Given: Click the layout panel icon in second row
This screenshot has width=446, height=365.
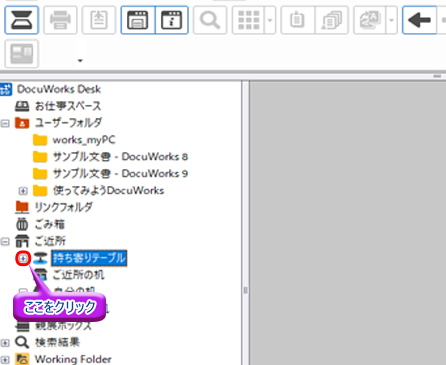Looking at the screenshot, I should click(22, 54).
